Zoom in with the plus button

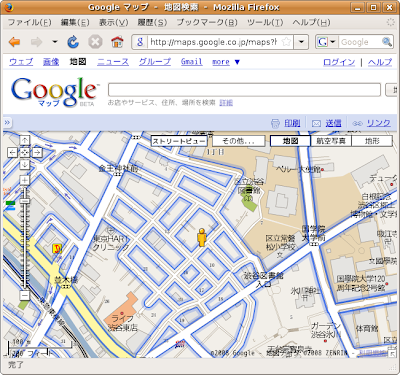tap(25, 180)
